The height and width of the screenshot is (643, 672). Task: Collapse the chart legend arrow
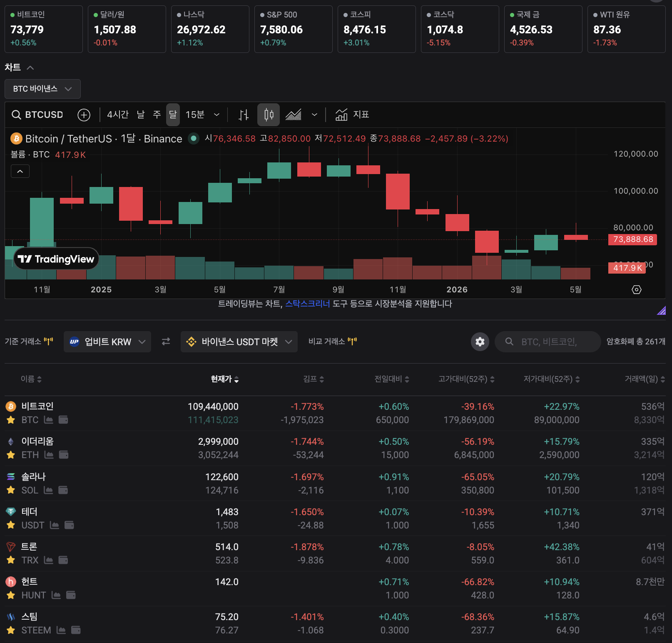[20, 171]
